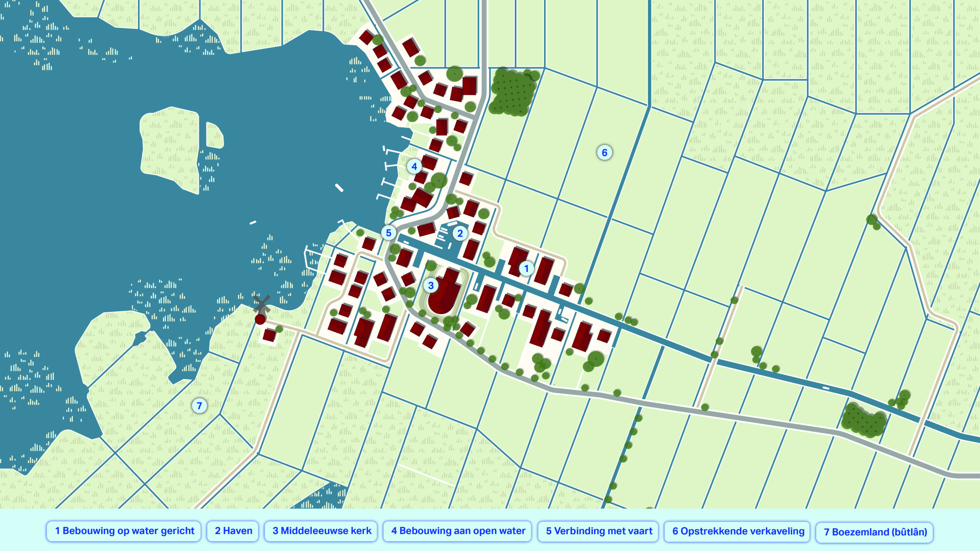Click the '2 Haven' legend button
The height and width of the screenshot is (551, 980).
[x=233, y=531]
